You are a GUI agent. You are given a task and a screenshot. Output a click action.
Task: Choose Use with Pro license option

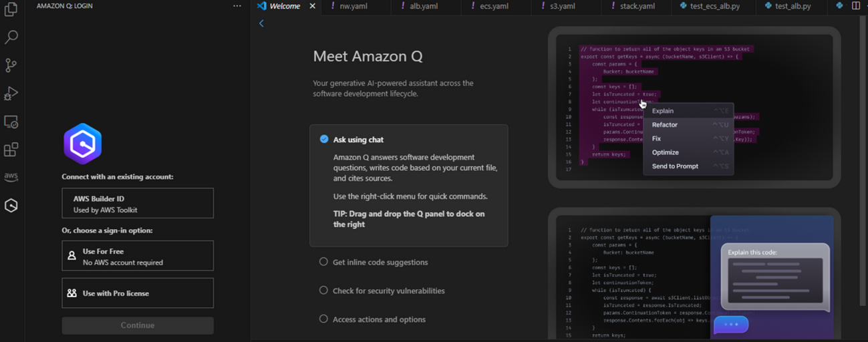click(138, 293)
